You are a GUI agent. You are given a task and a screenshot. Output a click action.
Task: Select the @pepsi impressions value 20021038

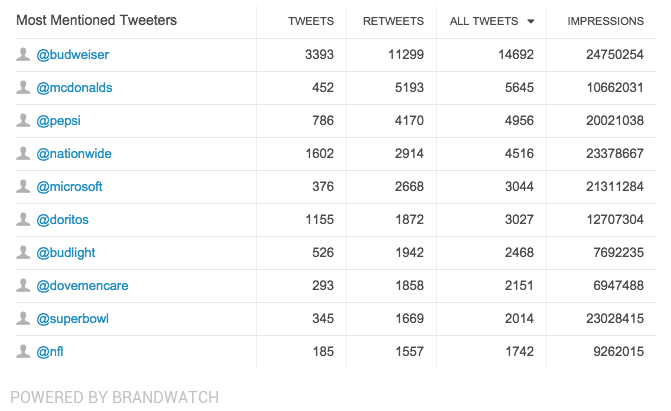(x=615, y=120)
